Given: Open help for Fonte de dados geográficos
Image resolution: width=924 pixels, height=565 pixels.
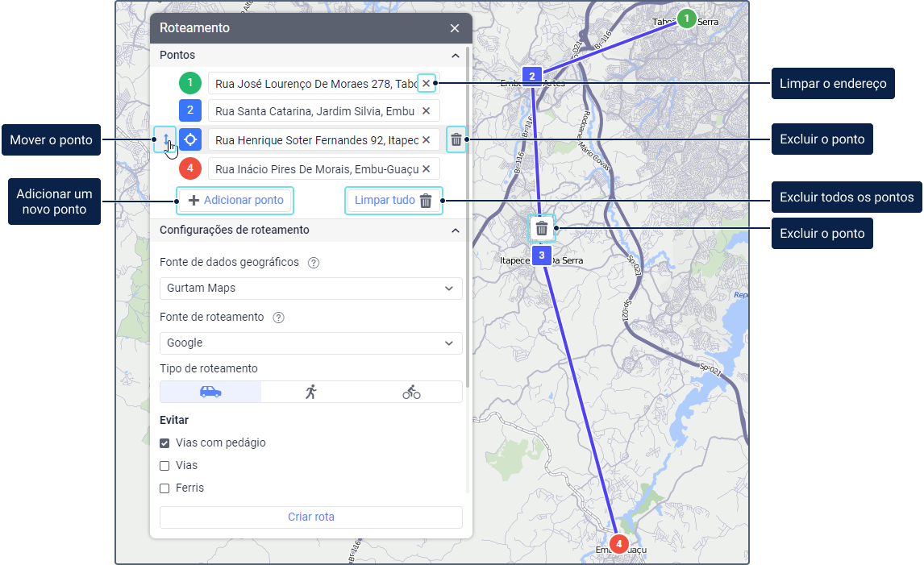Looking at the screenshot, I should (314, 263).
